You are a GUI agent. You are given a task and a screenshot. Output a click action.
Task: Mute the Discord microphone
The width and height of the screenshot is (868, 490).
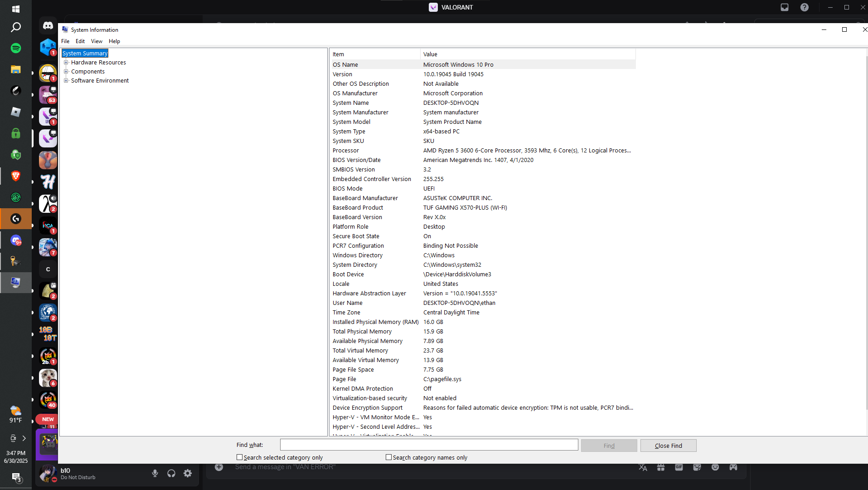[x=155, y=474]
